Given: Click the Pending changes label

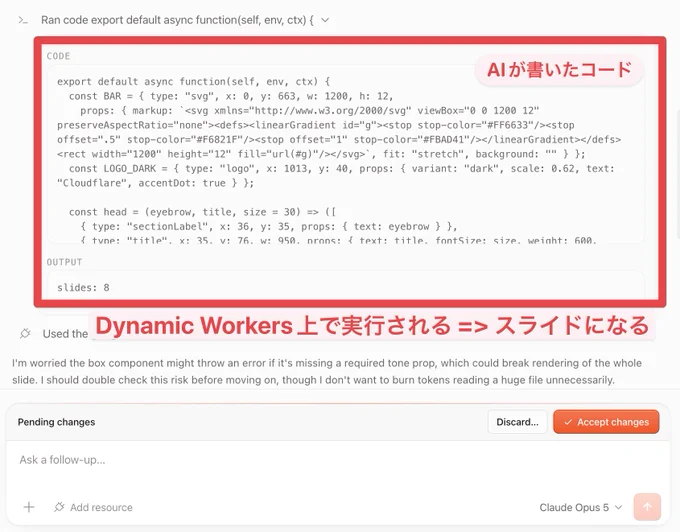Looking at the screenshot, I should point(56,422).
